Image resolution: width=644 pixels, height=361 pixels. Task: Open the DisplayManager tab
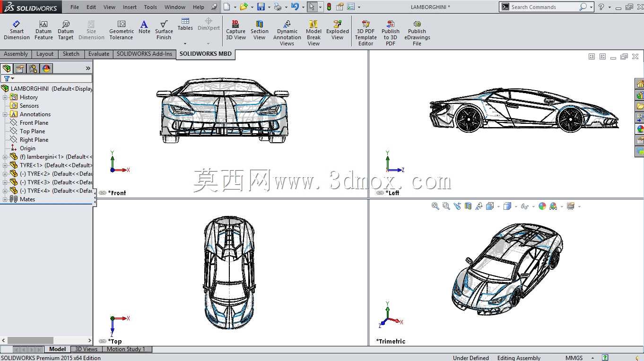click(46, 69)
